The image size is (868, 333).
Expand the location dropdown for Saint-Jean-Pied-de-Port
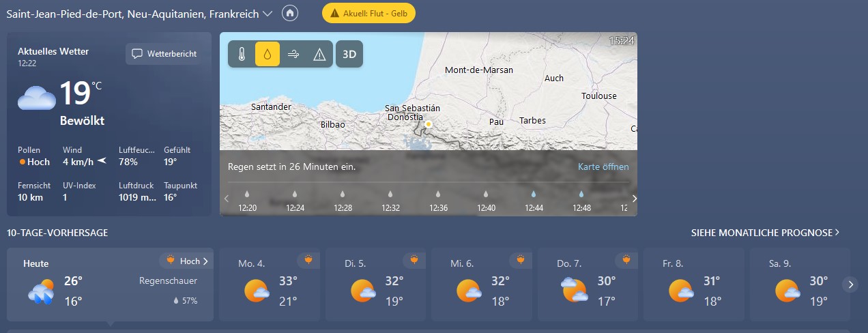(x=267, y=14)
